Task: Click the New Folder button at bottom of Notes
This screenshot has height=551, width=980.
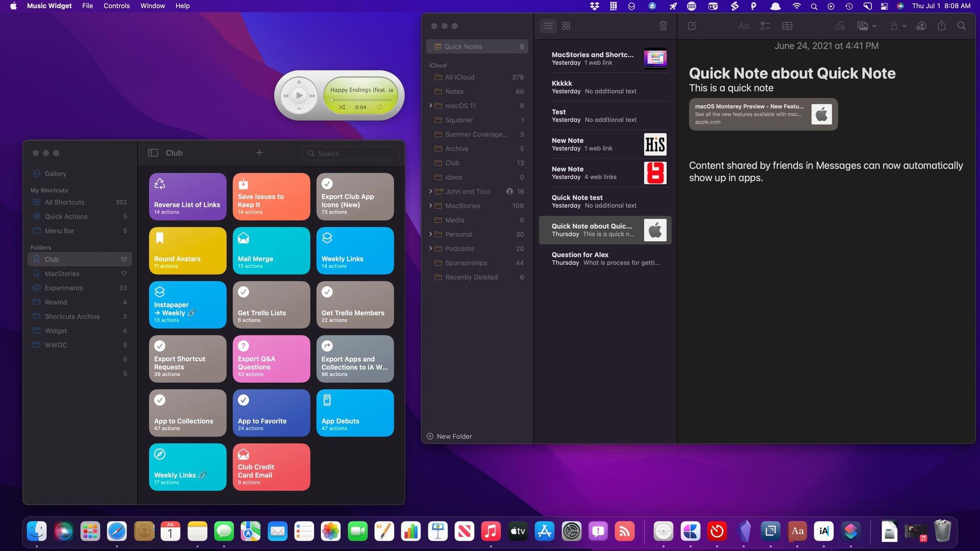Action: (450, 435)
